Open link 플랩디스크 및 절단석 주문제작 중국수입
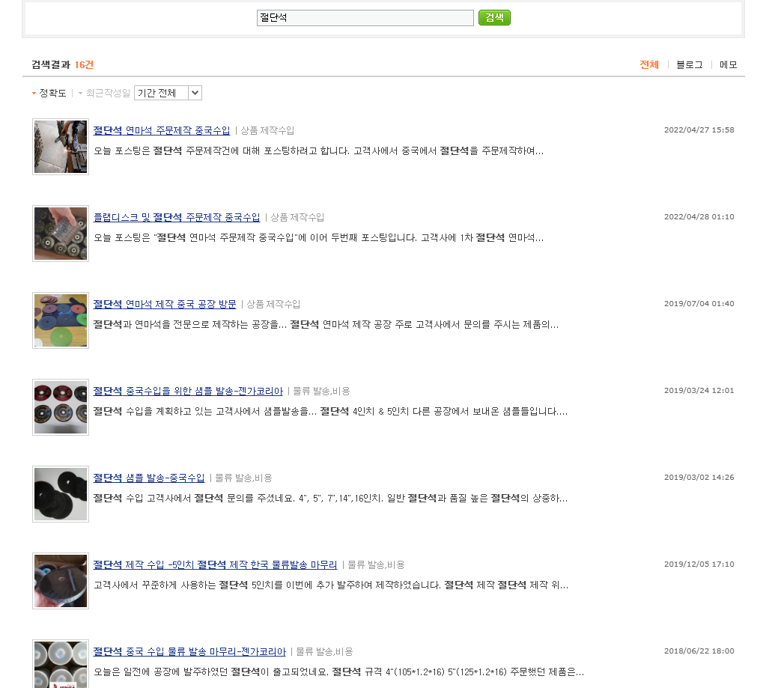The height and width of the screenshot is (688, 784). click(x=176, y=217)
